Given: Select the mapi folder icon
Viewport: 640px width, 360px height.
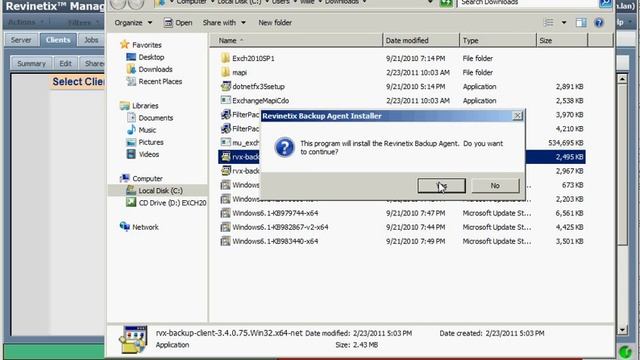Looking at the screenshot, I should (x=225, y=72).
